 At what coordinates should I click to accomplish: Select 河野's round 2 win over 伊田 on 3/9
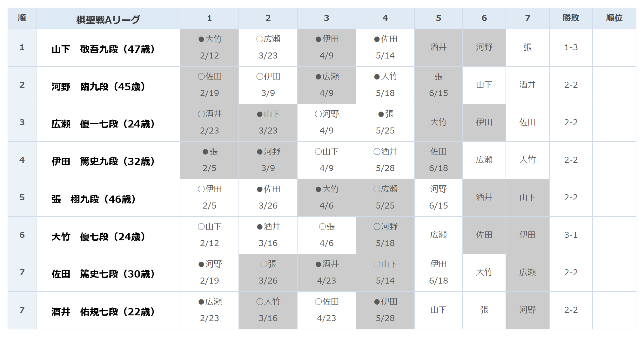[x=268, y=85]
